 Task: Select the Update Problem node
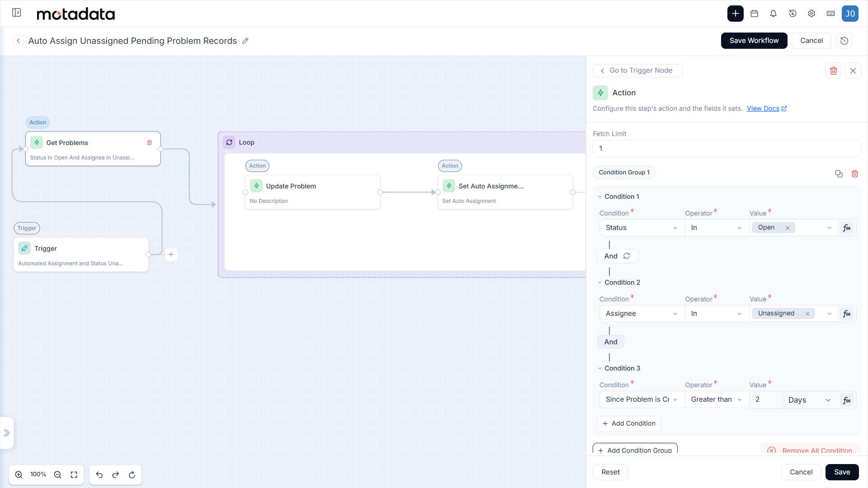point(312,192)
